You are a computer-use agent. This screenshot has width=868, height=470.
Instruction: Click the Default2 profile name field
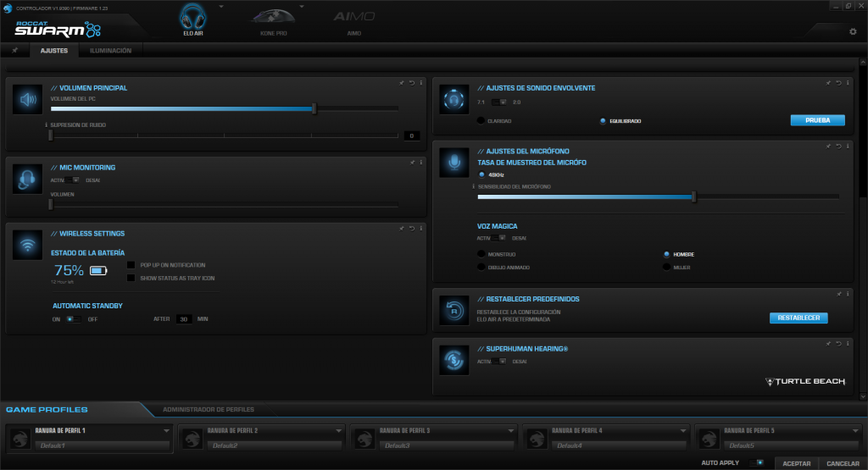(x=275, y=445)
